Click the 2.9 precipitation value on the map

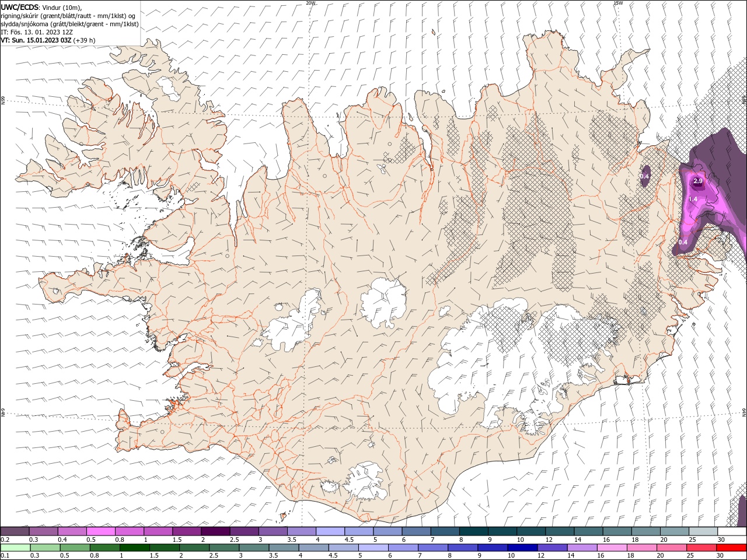tap(698, 181)
